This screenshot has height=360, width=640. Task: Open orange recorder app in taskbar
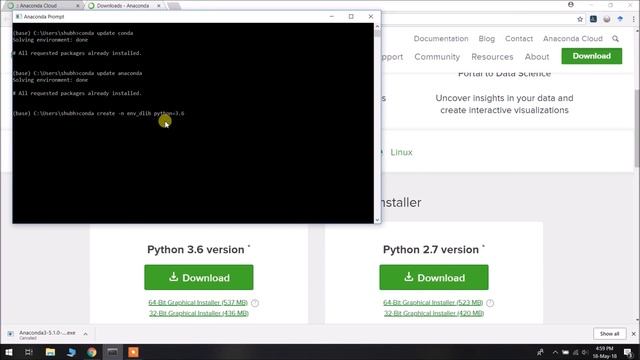[133, 352]
